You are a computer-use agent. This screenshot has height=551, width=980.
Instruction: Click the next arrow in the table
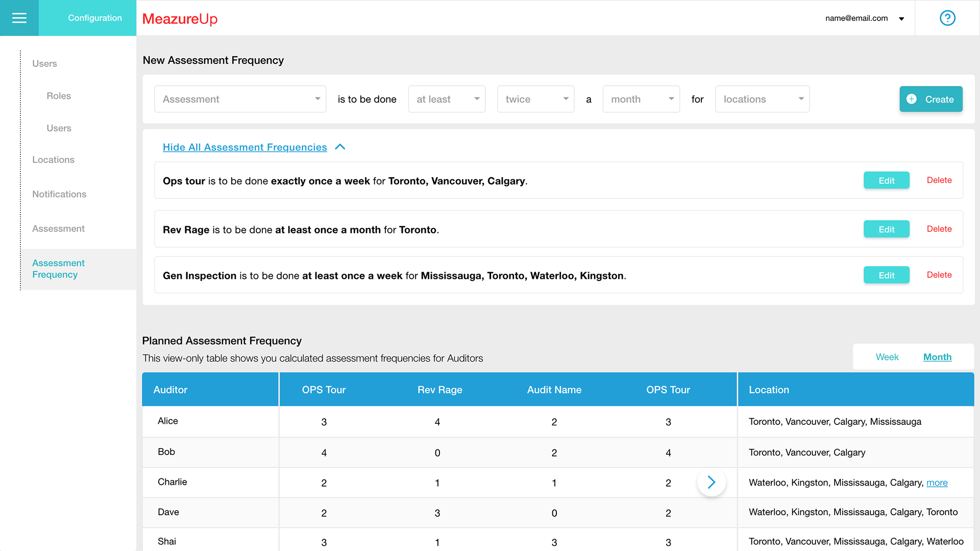coord(712,482)
